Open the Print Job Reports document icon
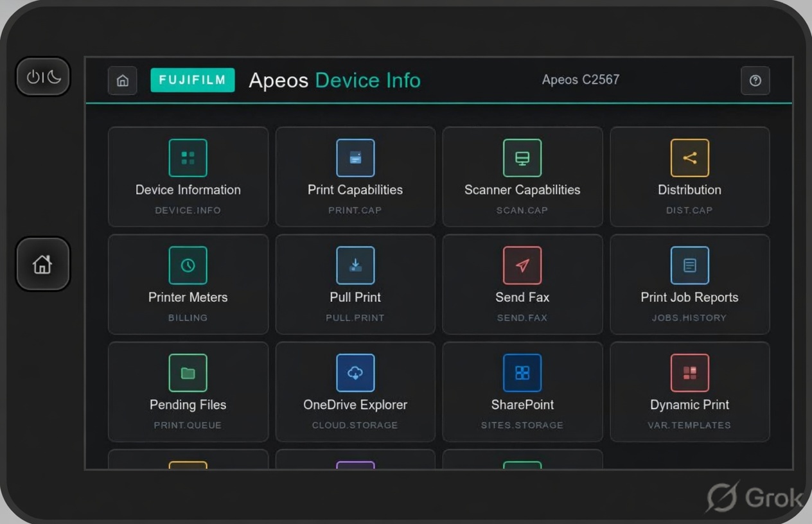Screen dimensions: 812x524 690,265
